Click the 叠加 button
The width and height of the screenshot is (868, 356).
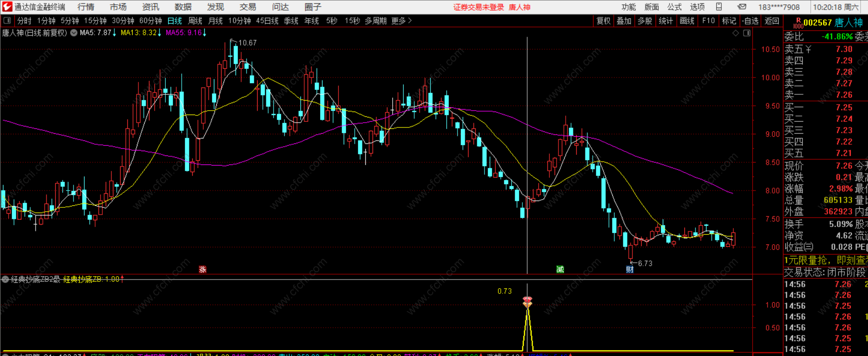[x=624, y=21]
